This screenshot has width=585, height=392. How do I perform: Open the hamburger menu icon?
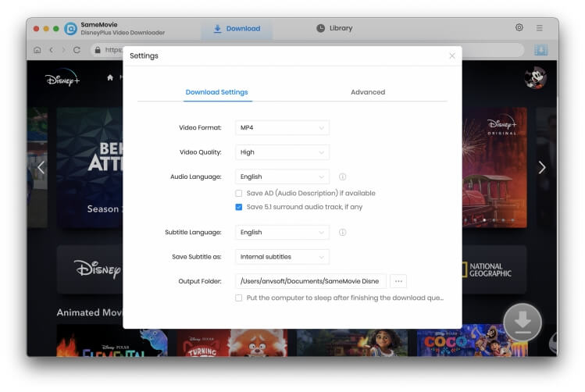[x=539, y=27]
